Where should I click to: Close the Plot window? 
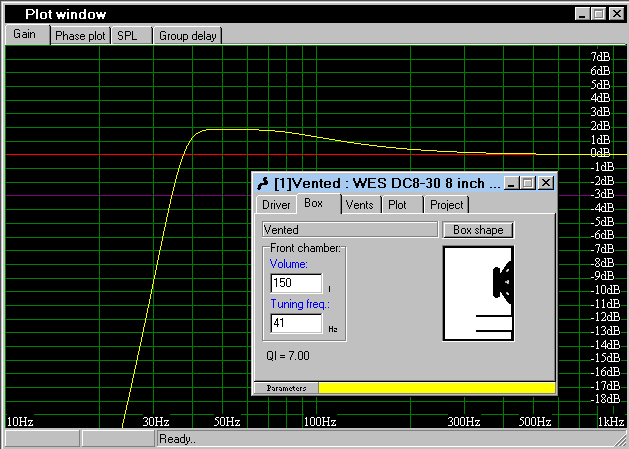(617, 14)
